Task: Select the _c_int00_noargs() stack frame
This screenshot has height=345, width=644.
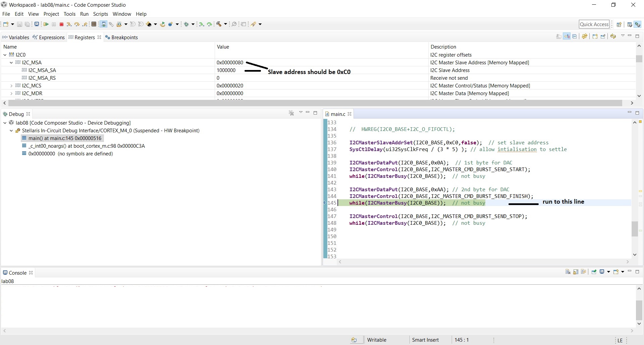Action: tap(87, 146)
